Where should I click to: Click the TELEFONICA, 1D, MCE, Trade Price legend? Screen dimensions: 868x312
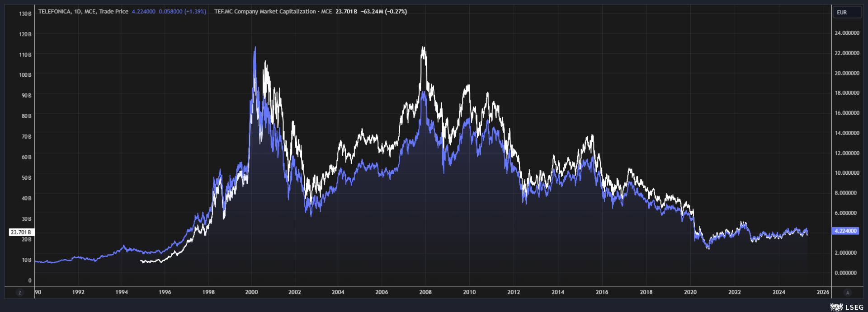pyautogui.click(x=83, y=12)
